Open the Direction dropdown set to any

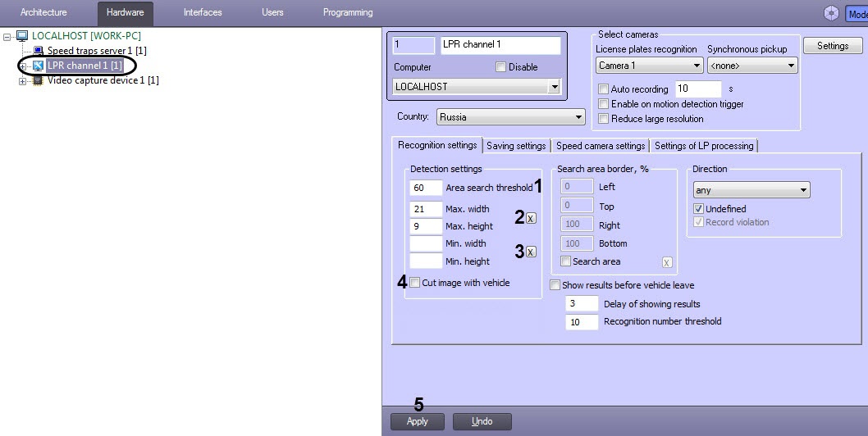(x=751, y=190)
